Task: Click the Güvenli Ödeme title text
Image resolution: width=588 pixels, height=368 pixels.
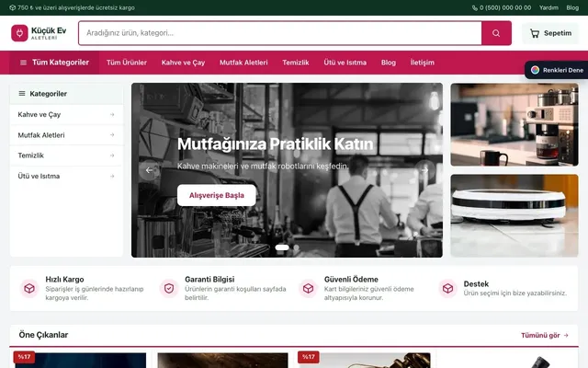Action: click(351, 280)
